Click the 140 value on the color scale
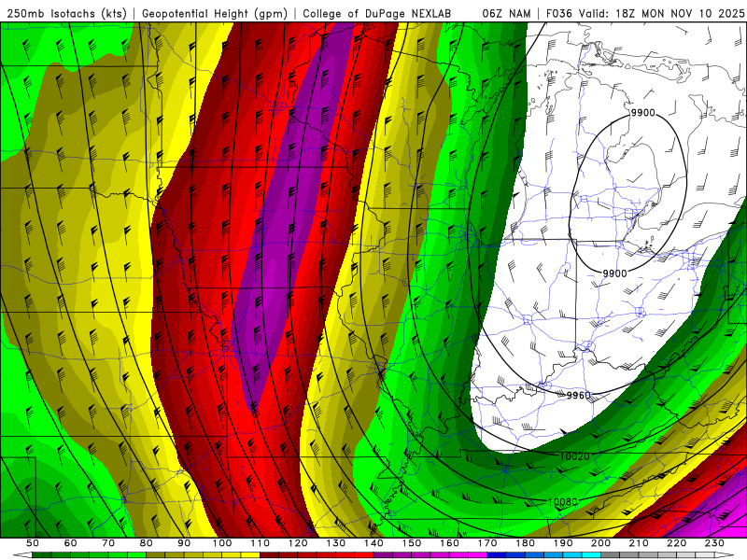747x560 pixels. click(x=373, y=543)
